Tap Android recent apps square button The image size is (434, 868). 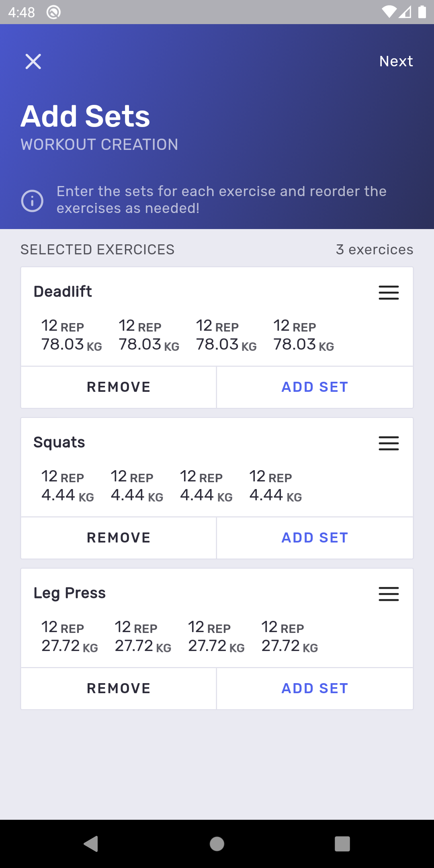[x=342, y=843]
